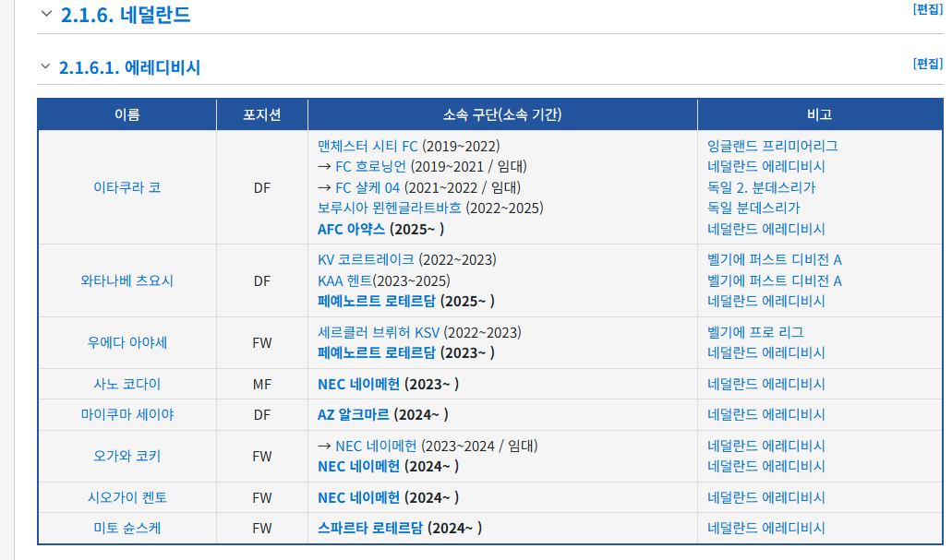Open the 스파르타 로테르담 link
This screenshot has height=560, width=952.
click(369, 529)
